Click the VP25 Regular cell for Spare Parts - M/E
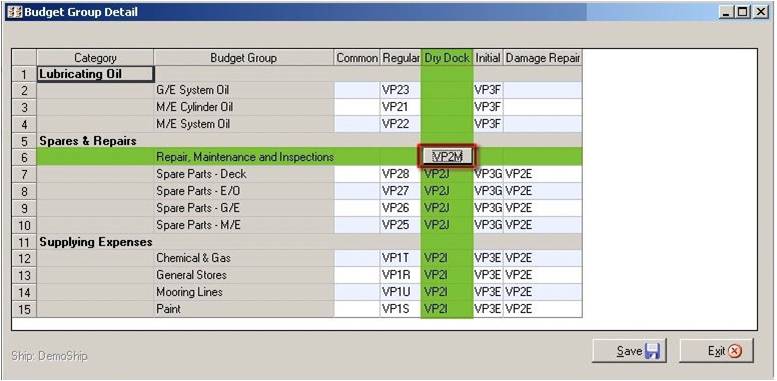This screenshot has width=777, height=381. pos(400,225)
